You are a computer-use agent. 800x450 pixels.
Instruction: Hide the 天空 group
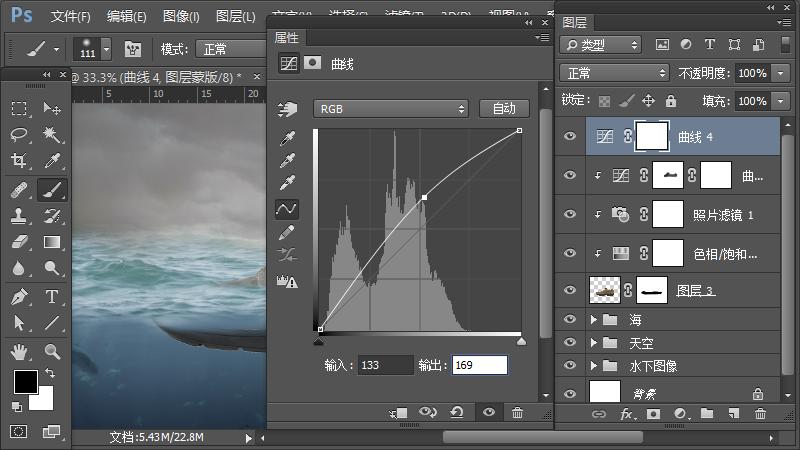570,342
